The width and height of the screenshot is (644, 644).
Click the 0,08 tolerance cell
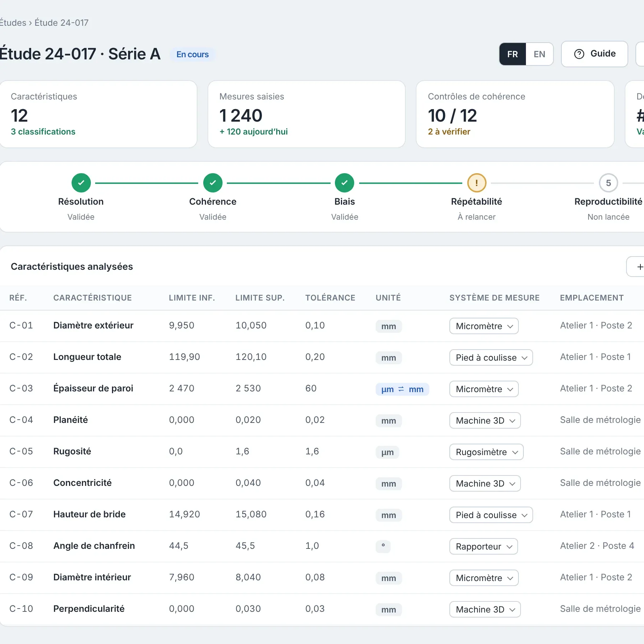tap(315, 577)
